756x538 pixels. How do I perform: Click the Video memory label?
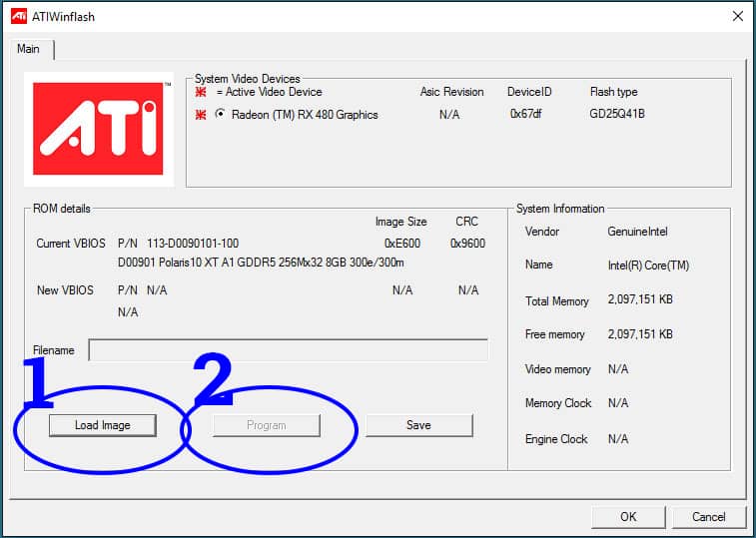coord(558,369)
